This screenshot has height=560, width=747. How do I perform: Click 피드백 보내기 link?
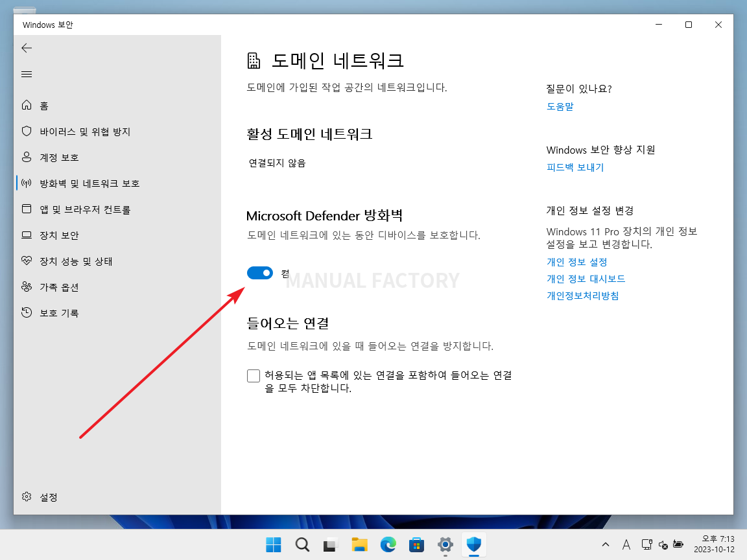tap(575, 168)
